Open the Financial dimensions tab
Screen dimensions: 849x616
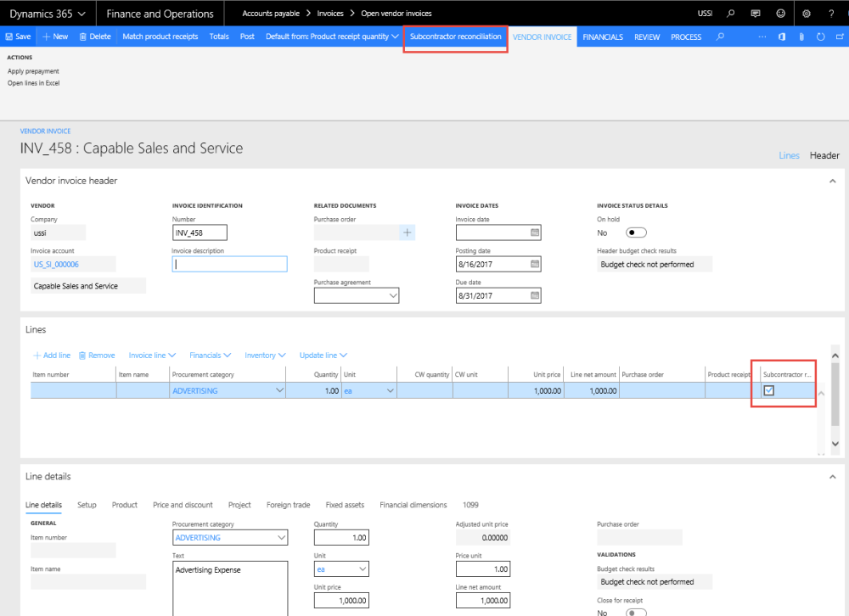pyautogui.click(x=413, y=505)
